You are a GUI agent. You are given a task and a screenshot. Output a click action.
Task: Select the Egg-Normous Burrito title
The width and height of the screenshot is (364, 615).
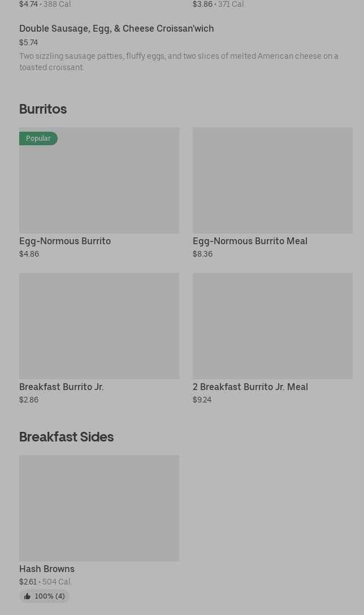coord(65,241)
